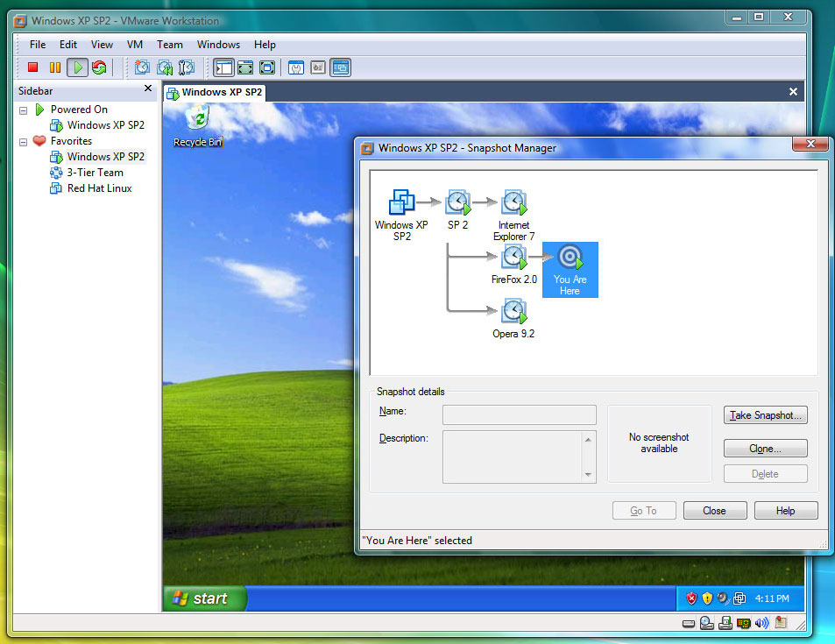Revert to snapshot using the toolbar
Image resolution: width=835 pixels, height=644 pixels.
coord(163,67)
